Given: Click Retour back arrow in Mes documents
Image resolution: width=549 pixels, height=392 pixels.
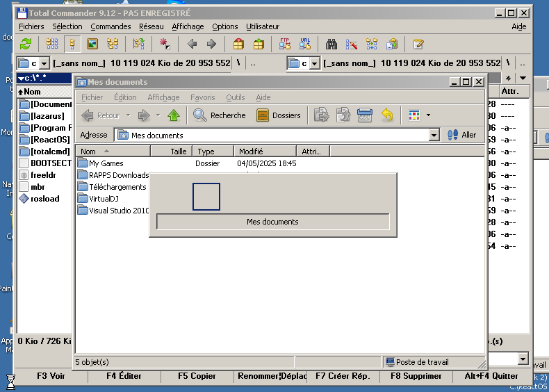Looking at the screenshot, I should (101, 115).
